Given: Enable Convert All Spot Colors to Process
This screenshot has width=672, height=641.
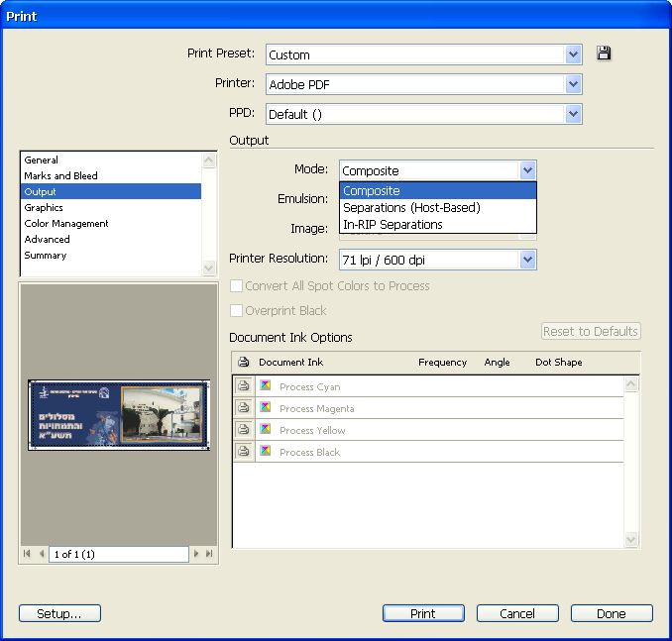Looking at the screenshot, I should coord(236,286).
